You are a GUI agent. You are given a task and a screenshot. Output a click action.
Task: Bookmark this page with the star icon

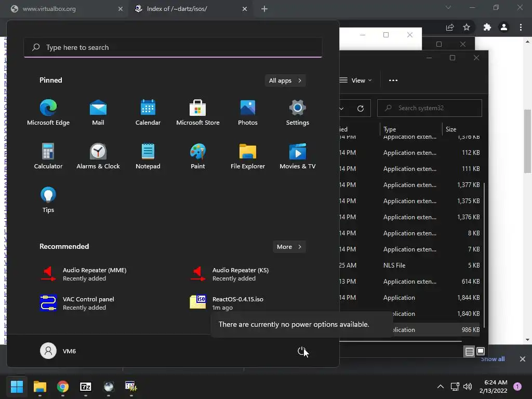(x=467, y=28)
